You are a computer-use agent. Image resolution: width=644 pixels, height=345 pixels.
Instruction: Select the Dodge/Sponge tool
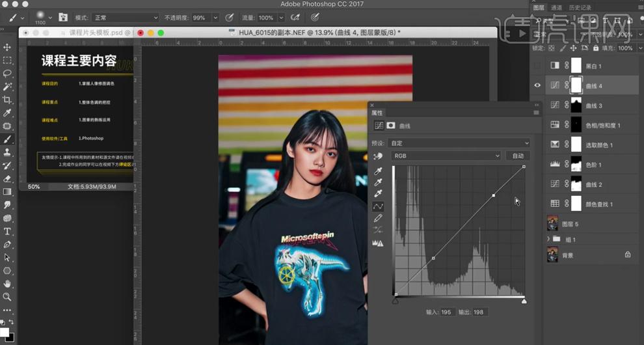pyautogui.click(x=7, y=218)
